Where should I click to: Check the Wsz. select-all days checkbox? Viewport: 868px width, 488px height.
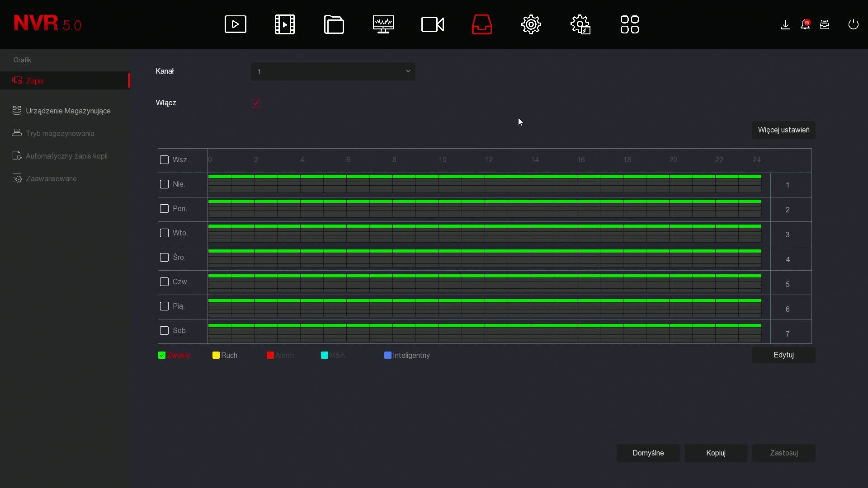click(x=165, y=160)
